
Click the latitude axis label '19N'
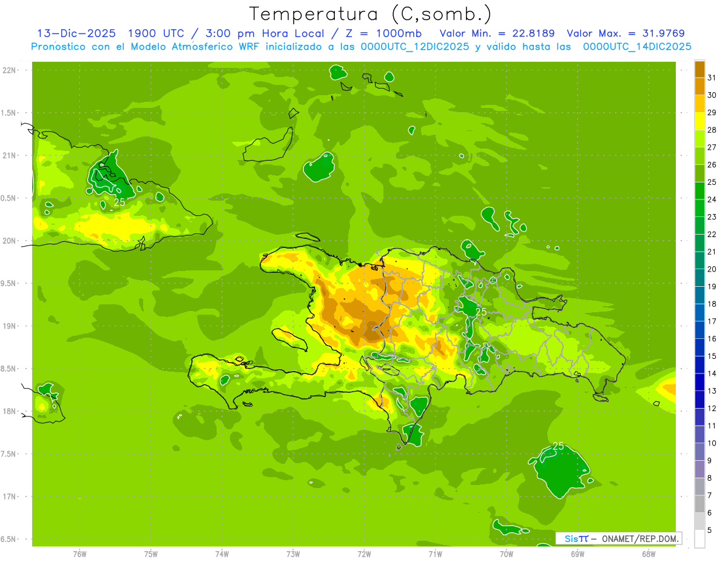tap(9, 326)
